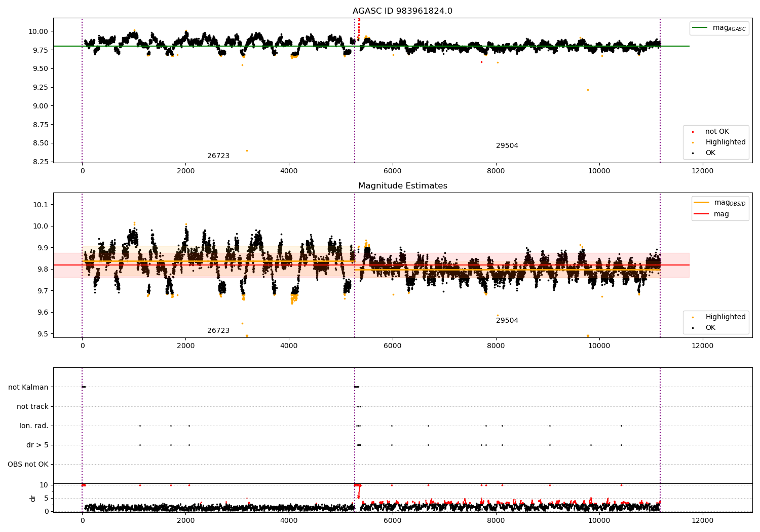Click the green line sample in the top legend
Screen dimensions: 760x532
(700, 28)
